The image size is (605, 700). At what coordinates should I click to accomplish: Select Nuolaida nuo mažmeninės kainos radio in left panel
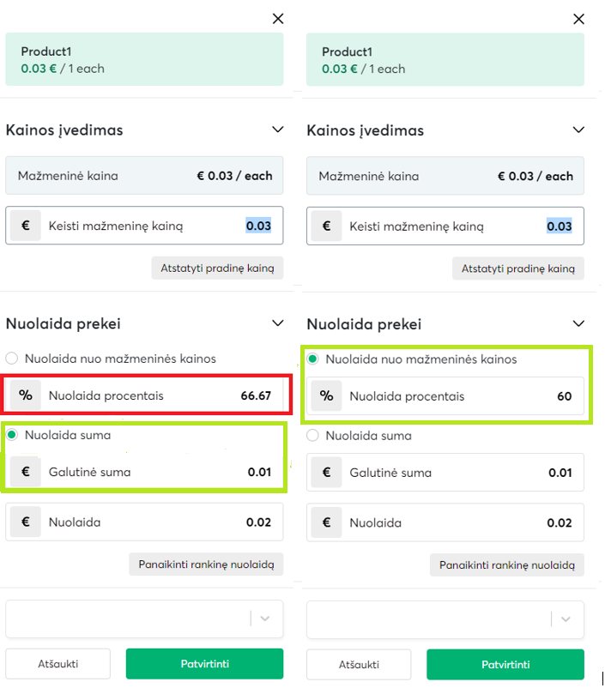(x=12, y=359)
